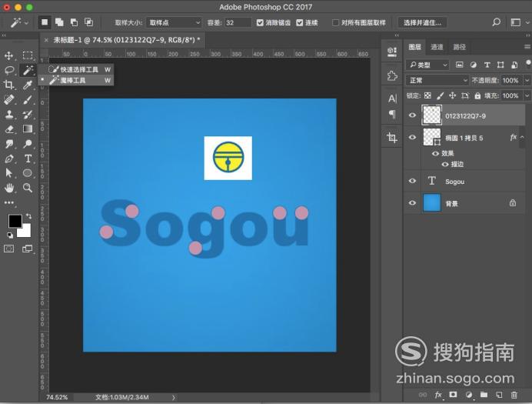The image size is (532, 404).
Task: Select the Clone Stamp tool
Action: pos(9,115)
